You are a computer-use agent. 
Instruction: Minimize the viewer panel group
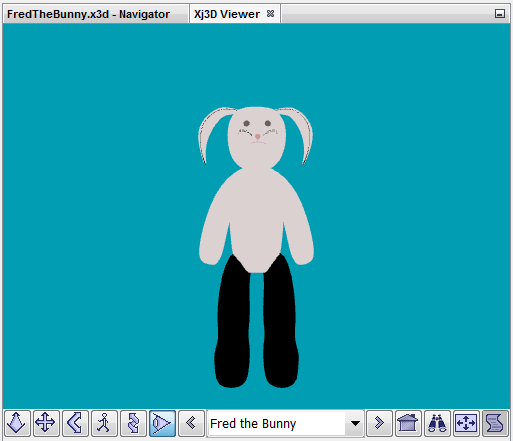[499, 14]
